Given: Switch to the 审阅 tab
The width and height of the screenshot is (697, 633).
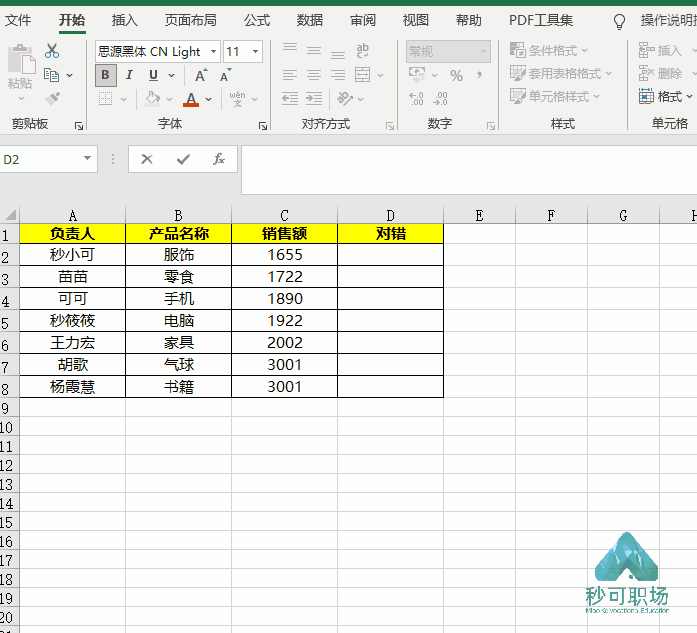Looking at the screenshot, I should click(363, 20).
